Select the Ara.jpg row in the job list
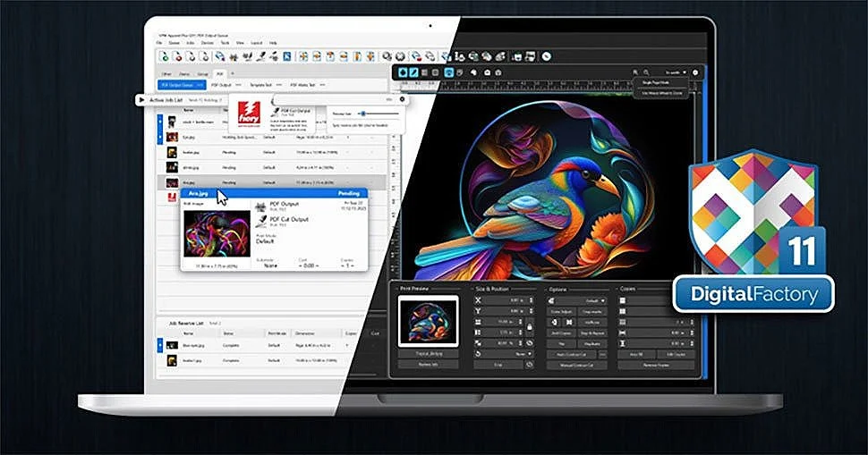This screenshot has height=455, width=868. [x=271, y=181]
